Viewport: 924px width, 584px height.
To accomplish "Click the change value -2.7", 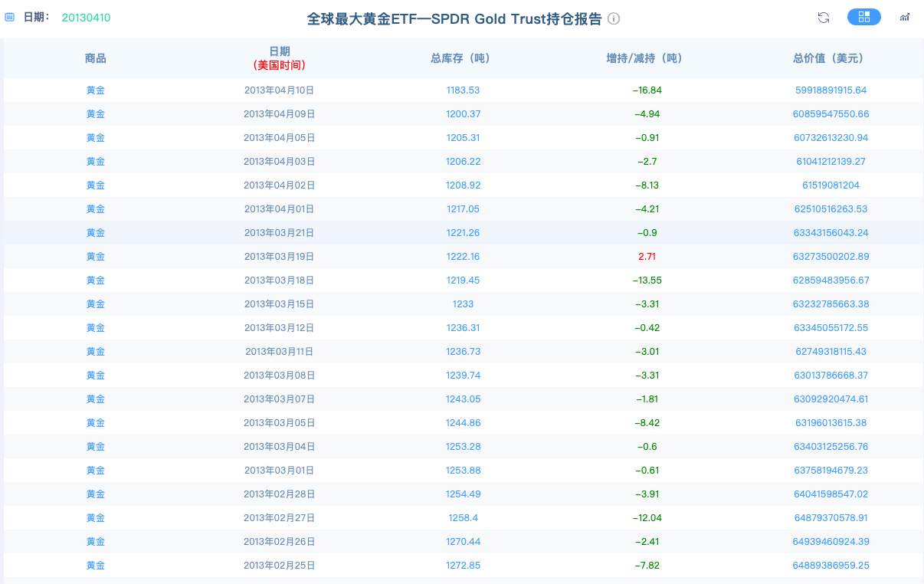I will (x=647, y=162).
